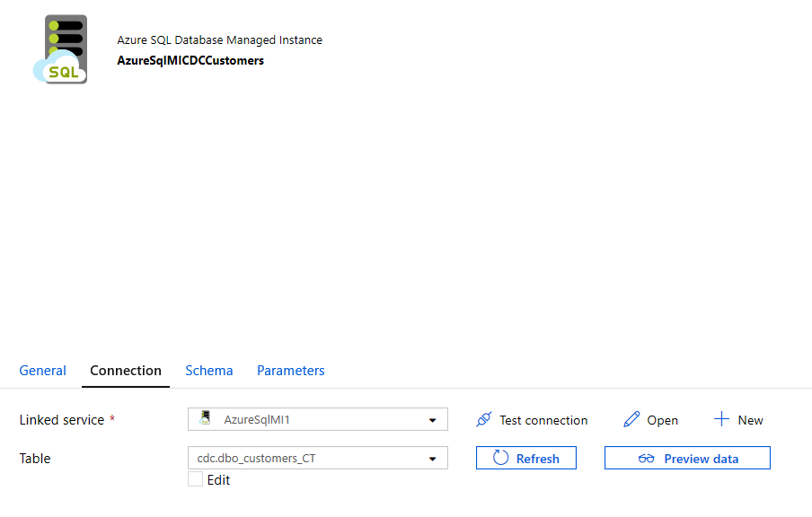Click the AzureSqlMICDCCustomers dataset name
The image size is (812, 517).
[x=189, y=60]
